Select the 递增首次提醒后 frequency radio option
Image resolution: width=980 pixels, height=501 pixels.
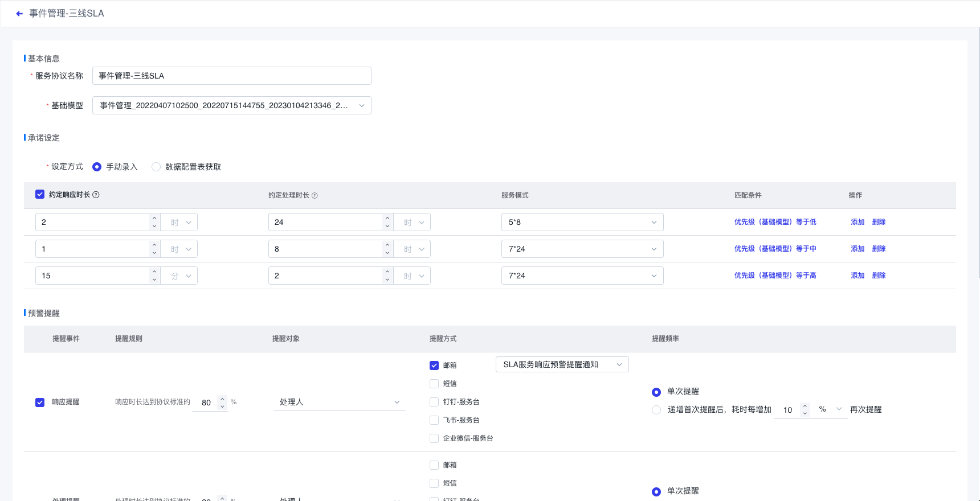[x=656, y=410]
